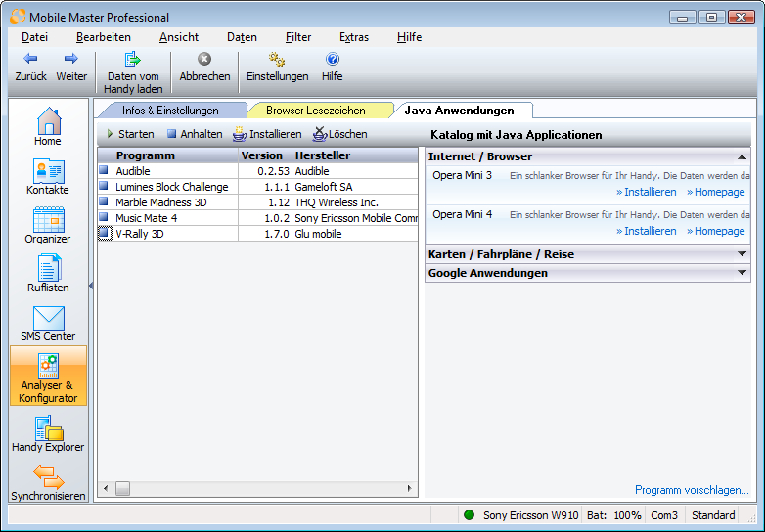Click Installieren link for Opera Mini 3
765x532 pixels.
coord(650,192)
